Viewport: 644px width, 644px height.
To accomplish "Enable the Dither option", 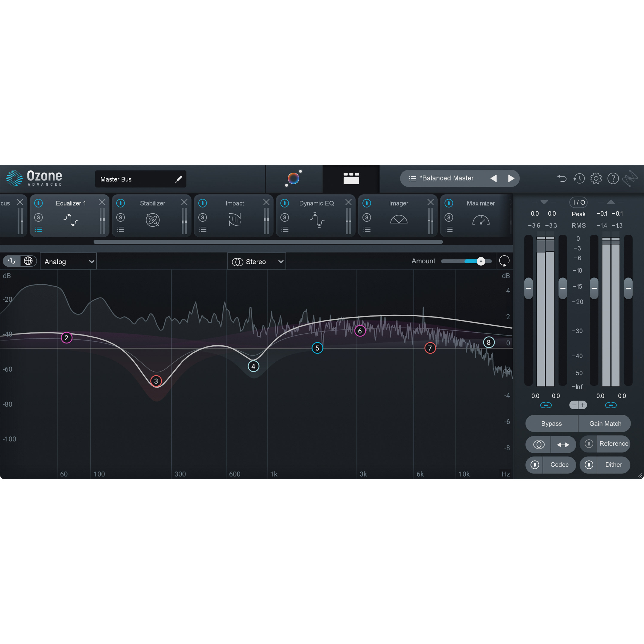I will (613, 465).
